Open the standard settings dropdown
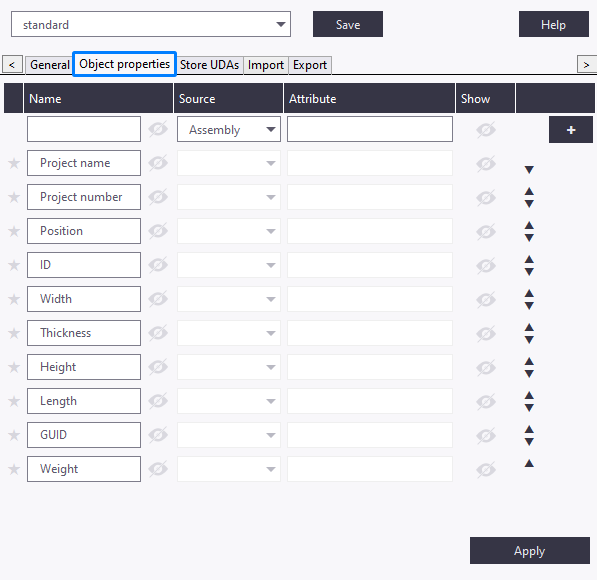The image size is (597, 580). pyautogui.click(x=151, y=24)
